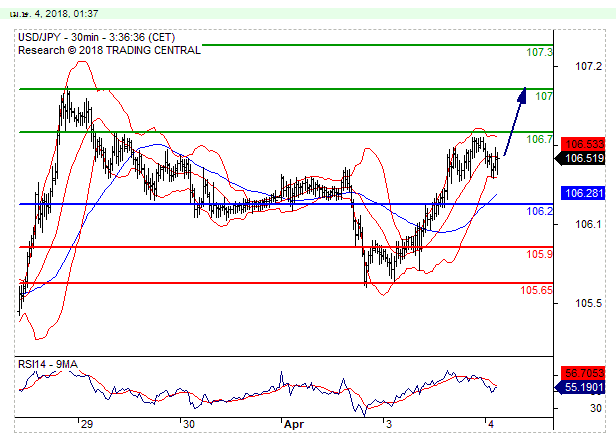616x442 pixels.
Task: Select the red 106.533 price tag
Action: tap(583, 144)
